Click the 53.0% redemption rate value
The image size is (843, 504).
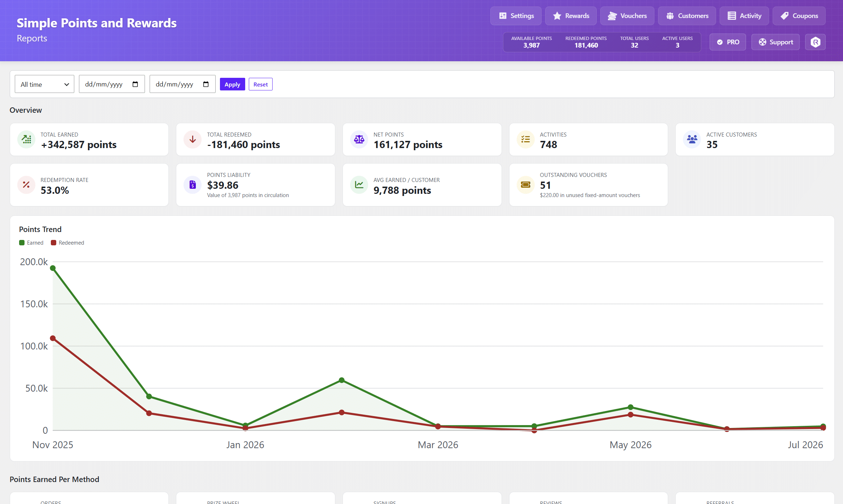click(x=55, y=190)
